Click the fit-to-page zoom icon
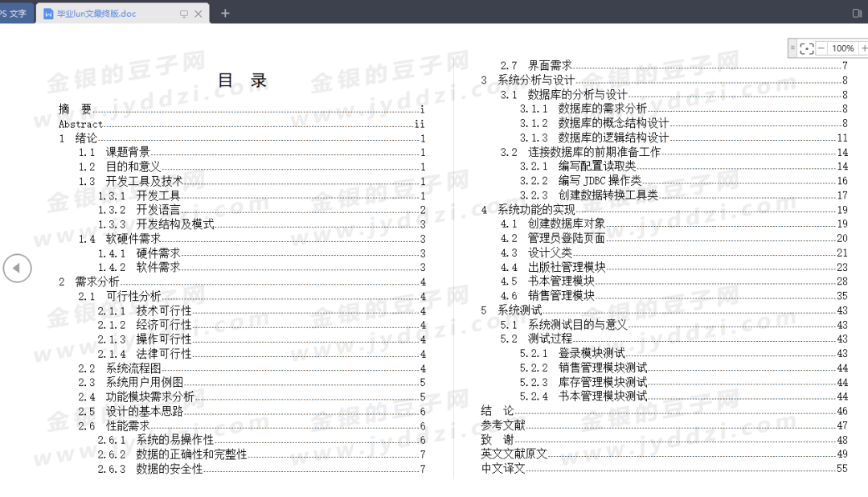868x497 pixels. (807, 49)
